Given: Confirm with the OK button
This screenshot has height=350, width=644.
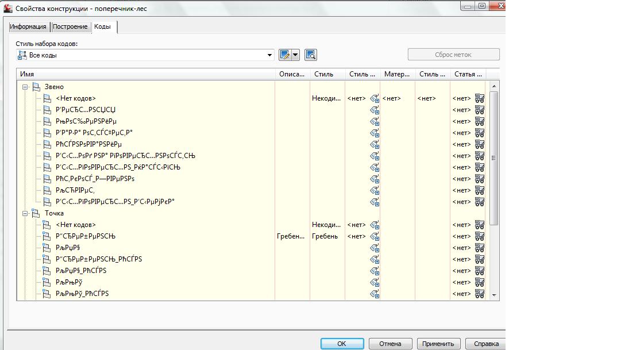Looking at the screenshot, I should [x=342, y=344].
